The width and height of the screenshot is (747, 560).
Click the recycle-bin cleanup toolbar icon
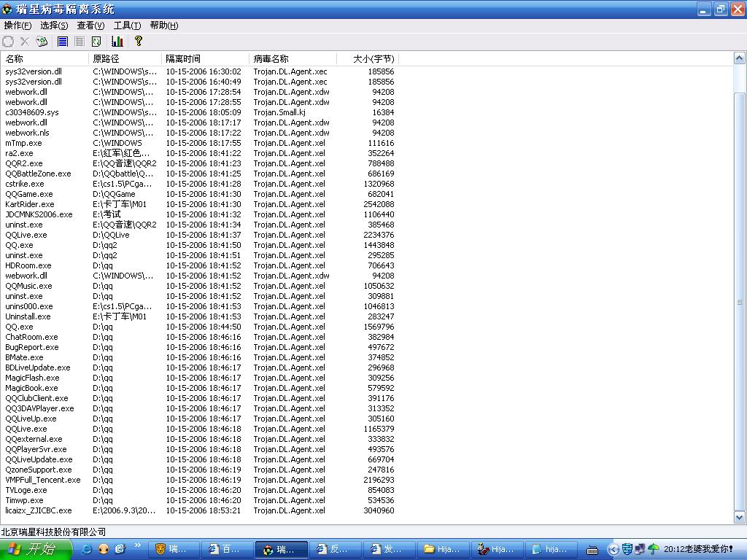[42, 42]
